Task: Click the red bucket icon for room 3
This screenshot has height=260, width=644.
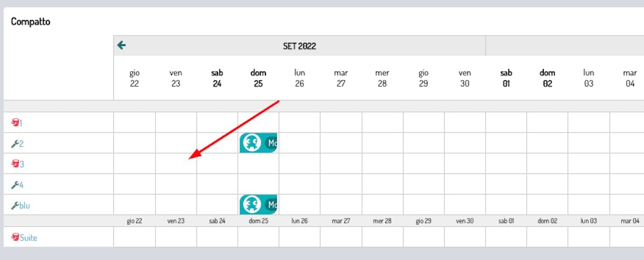Action: [15, 164]
